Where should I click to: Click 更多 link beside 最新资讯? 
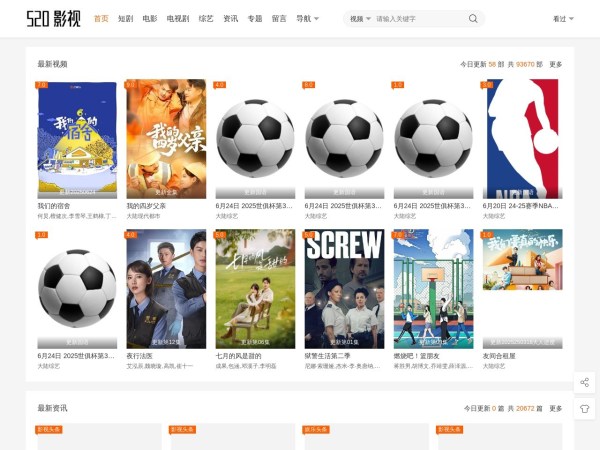(555, 408)
